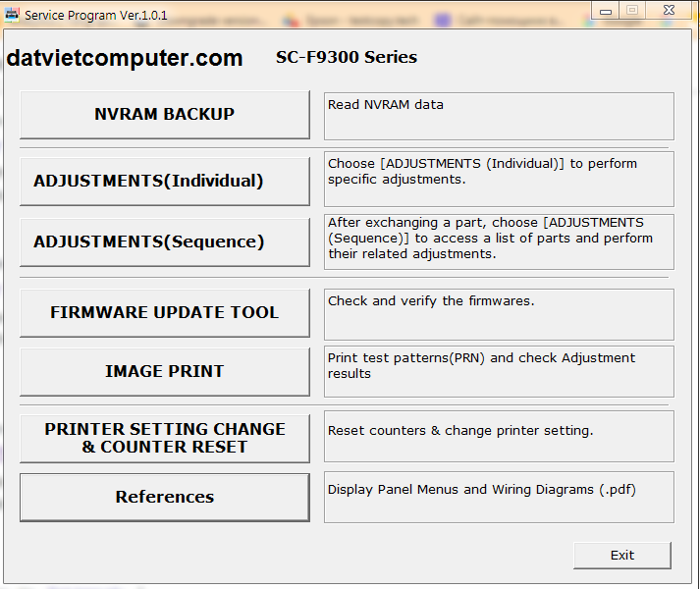Click the Service Program title bar icon
This screenshot has height=589, width=700.
coord(12,15)
